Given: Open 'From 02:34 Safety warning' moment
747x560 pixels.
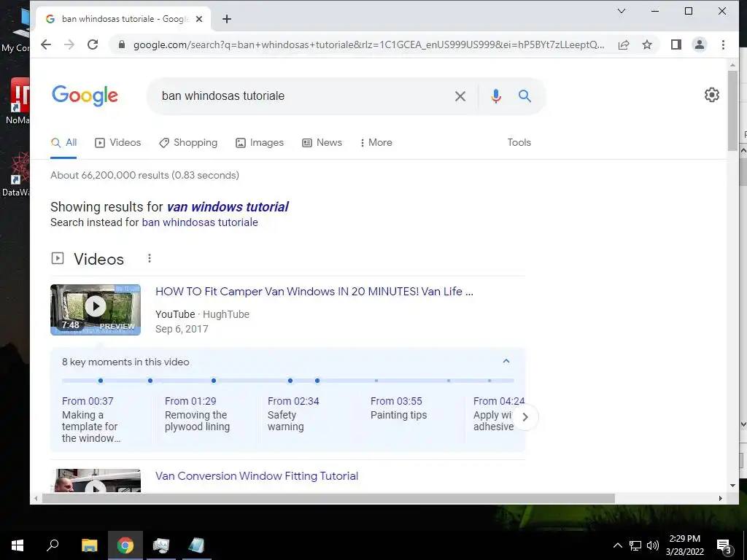Looking at the screenshot, I should [293, 414].
